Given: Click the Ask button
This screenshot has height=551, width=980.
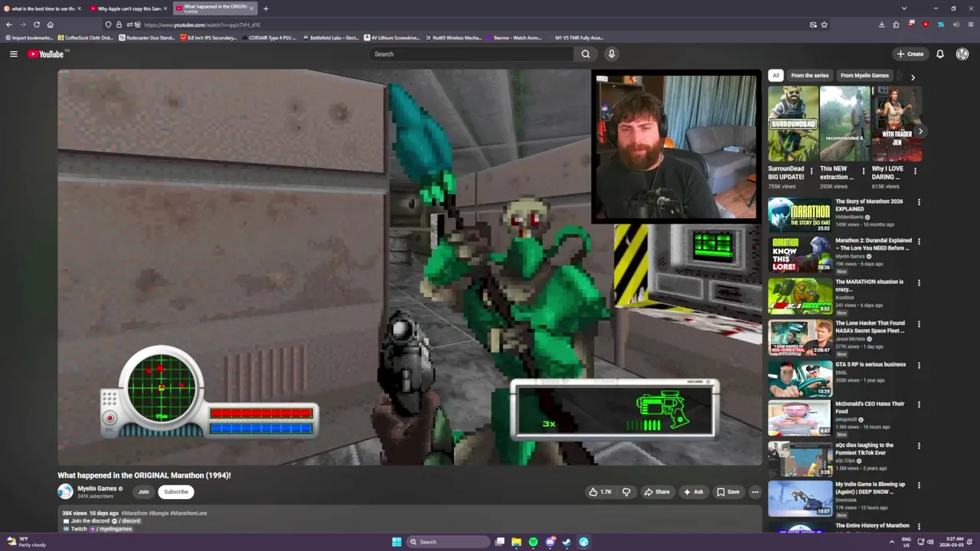Looking at the screenshot, I should click(694, 492).
